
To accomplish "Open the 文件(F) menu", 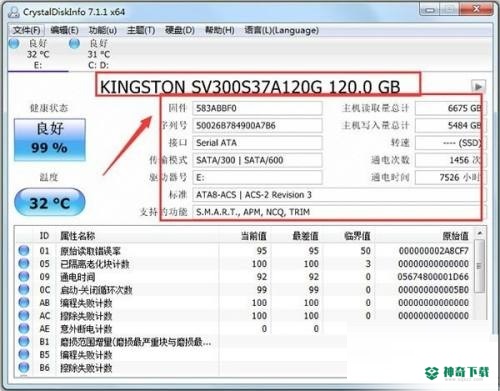I will pos(26,30).
